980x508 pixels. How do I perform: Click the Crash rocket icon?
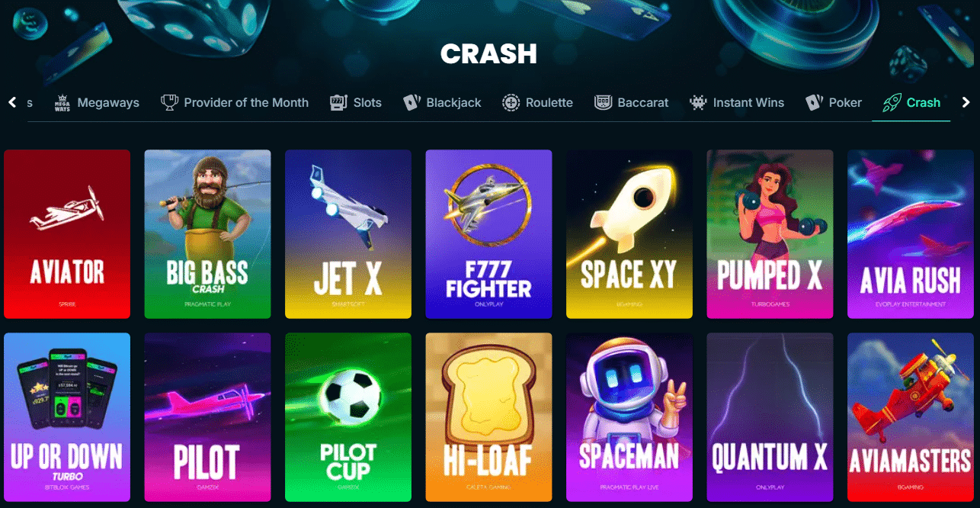click(891, 102)
